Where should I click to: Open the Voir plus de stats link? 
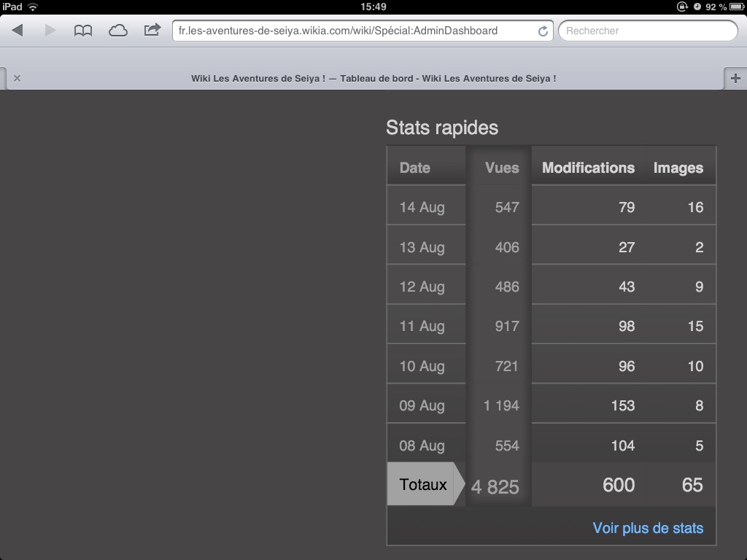[x=648, y=528]
